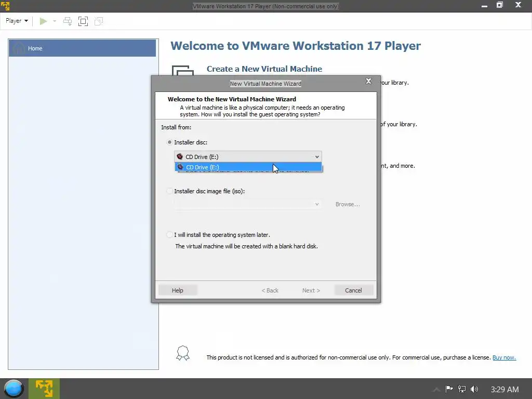This screenshot has width=532, height=399.
Task: Select Home in the library sidebar
Action: [82, 48]
